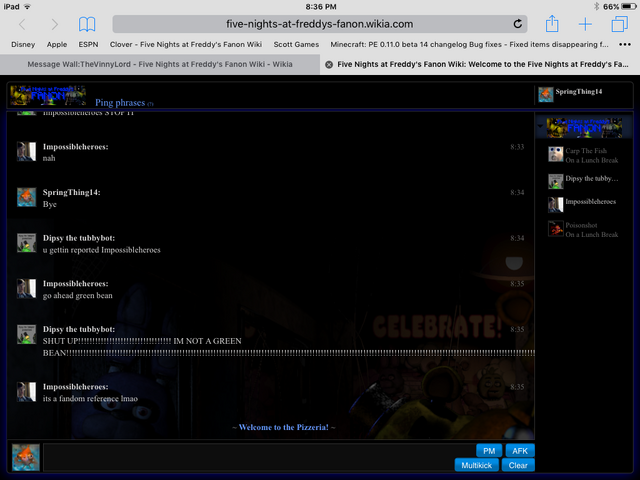
Task: Click Impossibleheroes avatar beside "go ahead green bean"
Action: click(x=27, y=288)
